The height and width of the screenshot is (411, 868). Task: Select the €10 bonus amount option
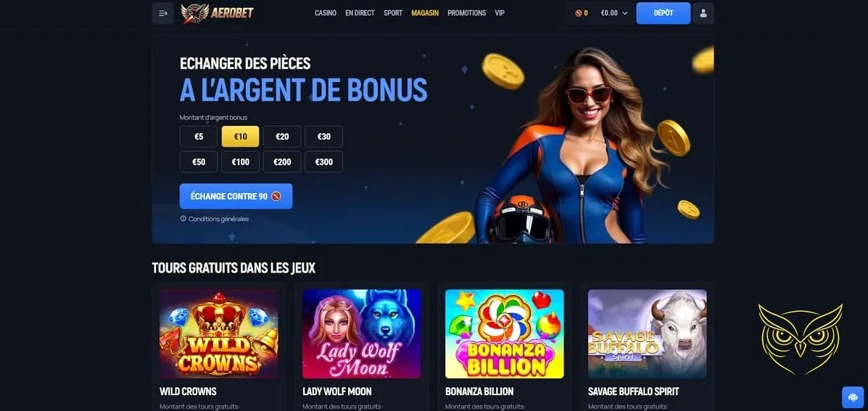pyautogui.click(x=240, y=136)
